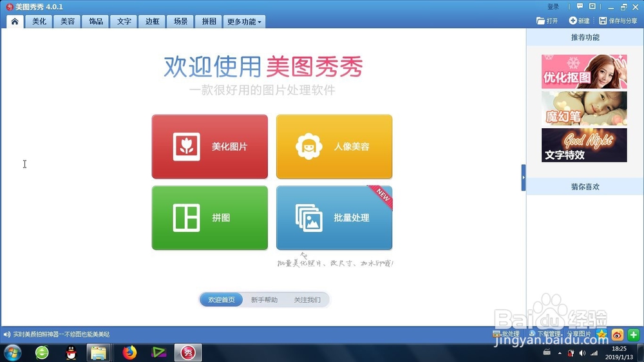Click the 批量处理 blue tile

point(334,218)
